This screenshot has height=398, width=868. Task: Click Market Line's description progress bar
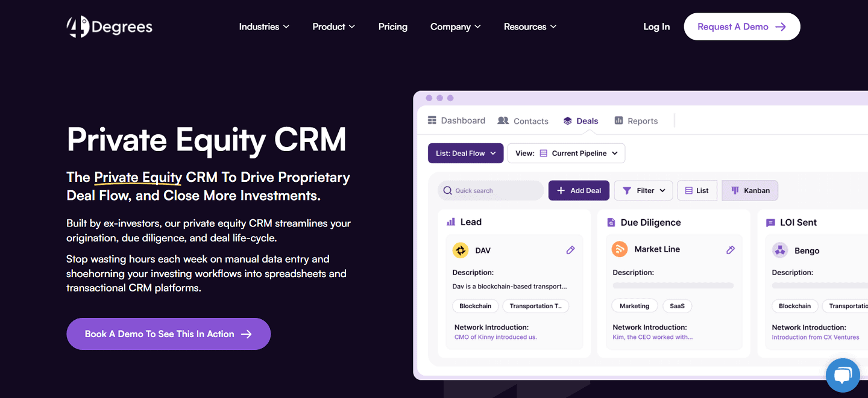coord(673,286)
